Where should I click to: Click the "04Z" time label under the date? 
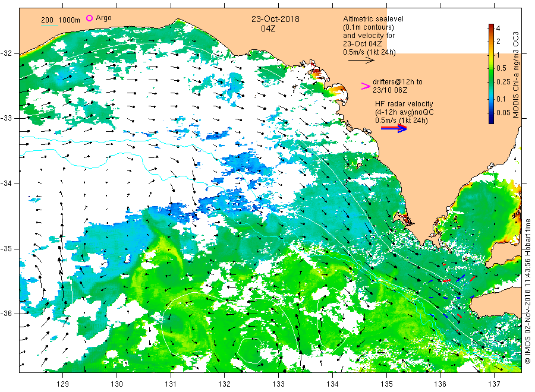[x=268, y=29]
